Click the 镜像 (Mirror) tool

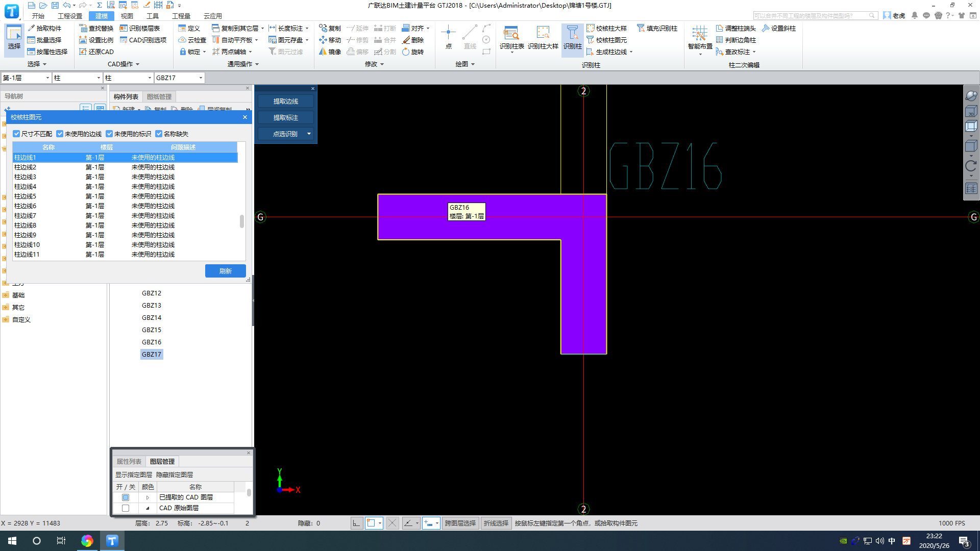[x=330, y=52]
